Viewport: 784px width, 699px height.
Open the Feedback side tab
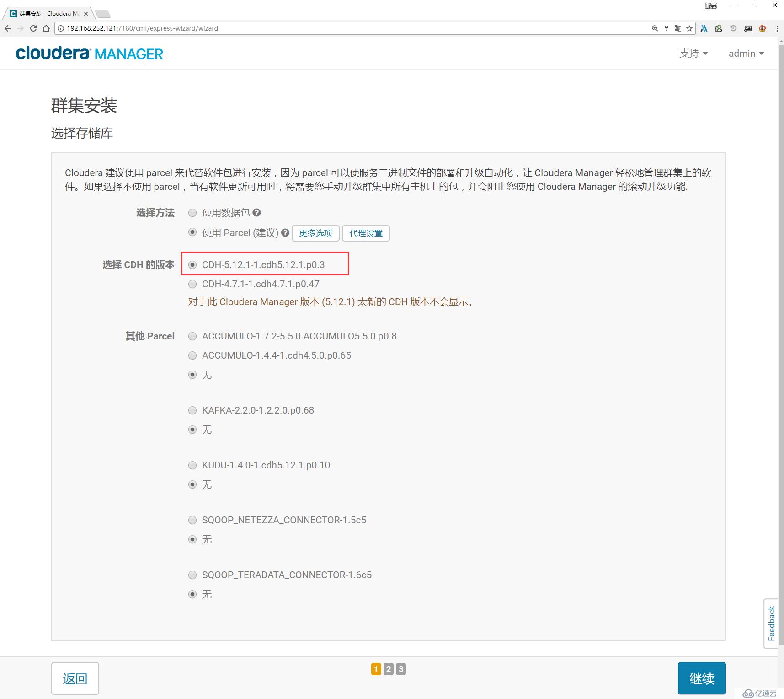point(771,624)
